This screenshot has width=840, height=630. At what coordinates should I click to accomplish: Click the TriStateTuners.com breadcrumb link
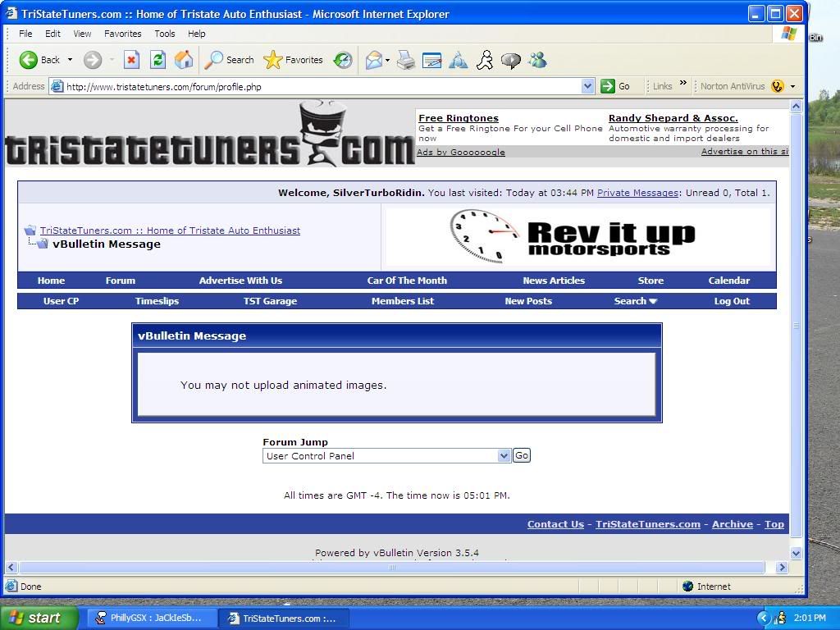[170, 231]
